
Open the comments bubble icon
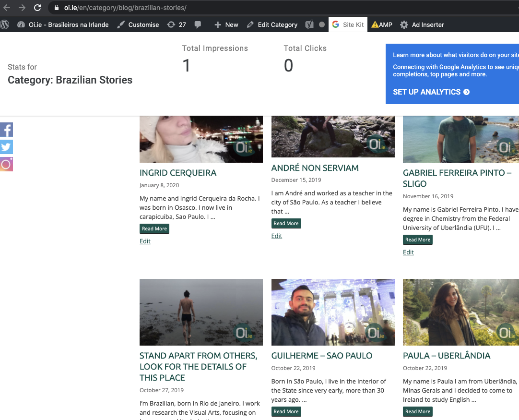[x=198, y=24]
